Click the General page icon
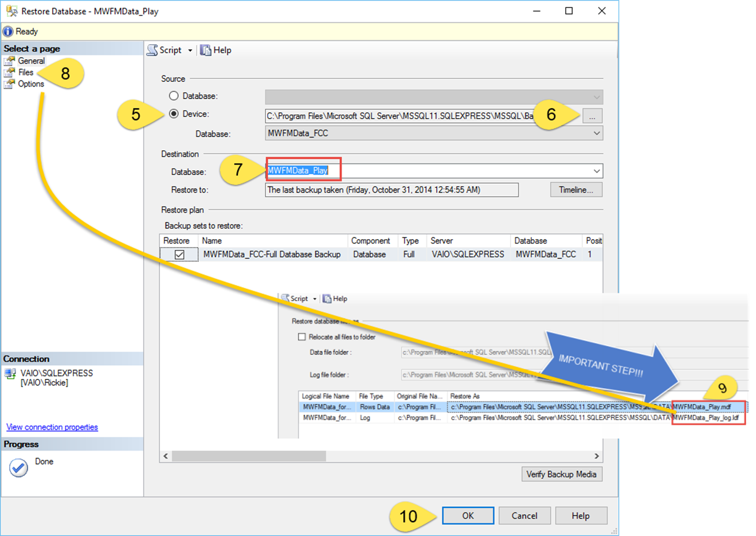 [9, 61]
